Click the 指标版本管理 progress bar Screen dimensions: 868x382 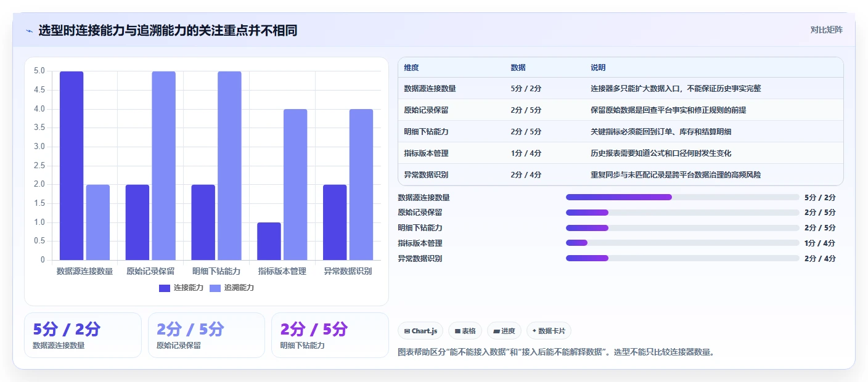pos(682,243)
